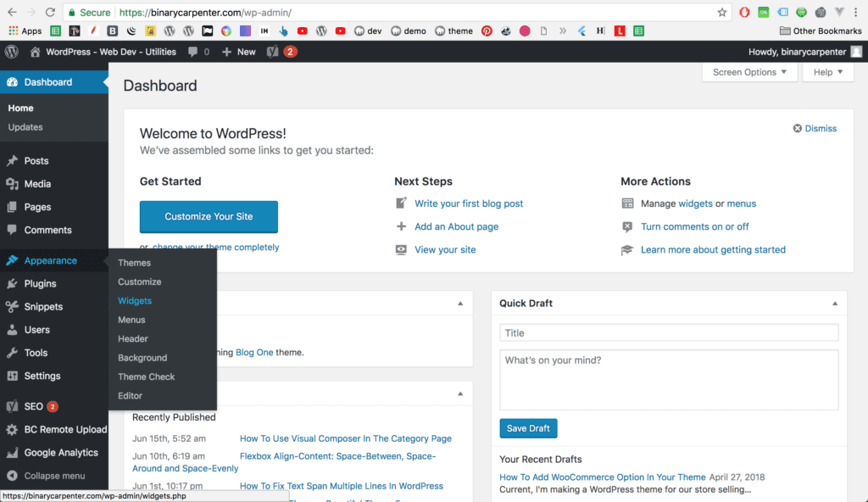Viewport: 868px width, 502px height.
Task: Open the View your site link
Action: point(445,250)
